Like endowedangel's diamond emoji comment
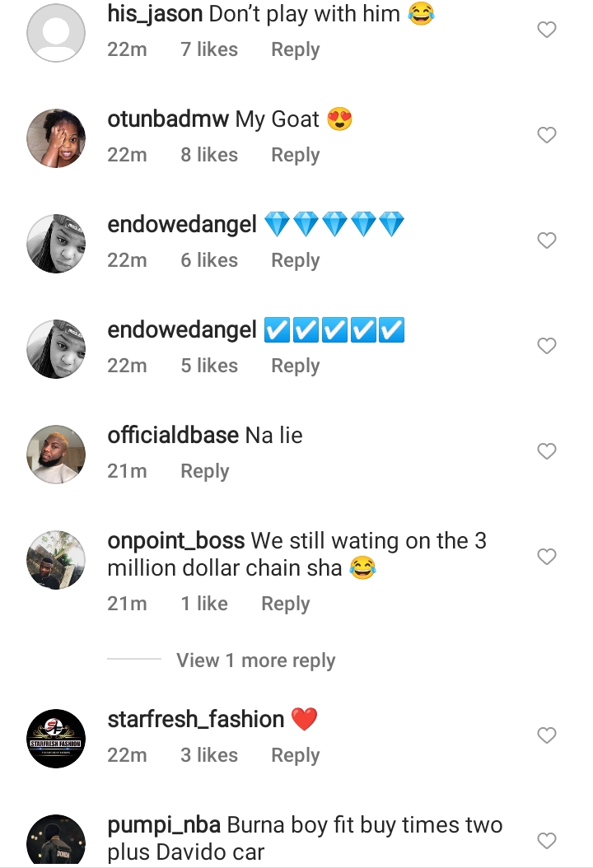 (547, 240)
